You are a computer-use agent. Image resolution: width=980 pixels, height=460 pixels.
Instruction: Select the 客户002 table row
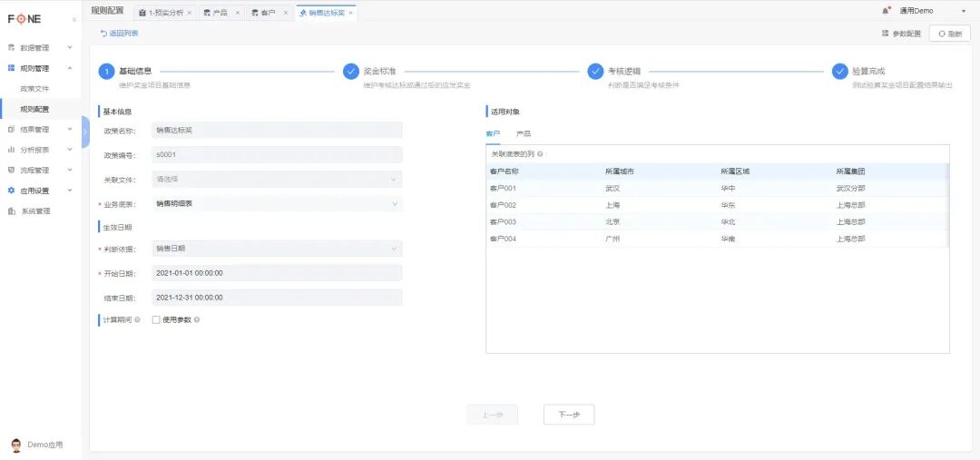point(717,205)
